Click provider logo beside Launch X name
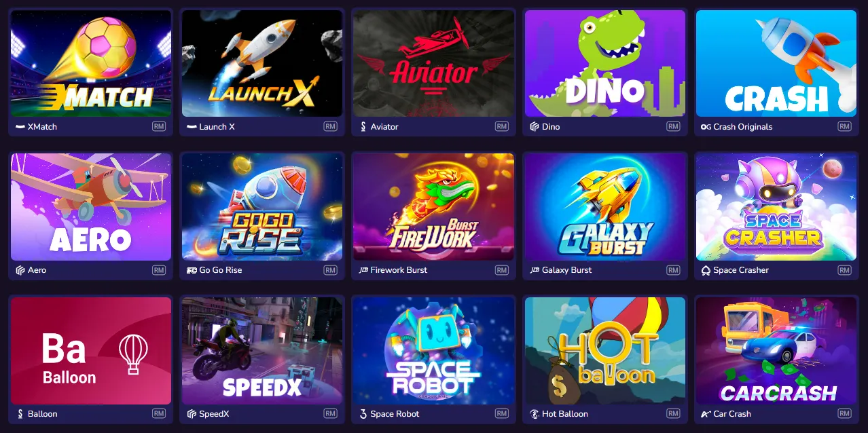Screen dimensions: 868x433 click(192, 127)
